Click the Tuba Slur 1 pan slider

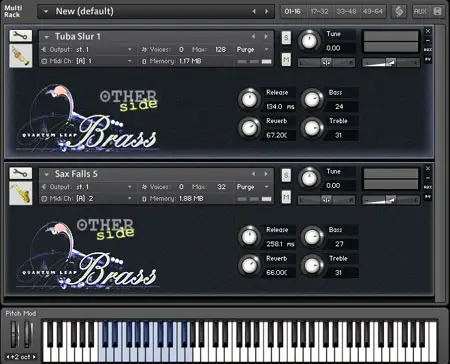[x=326, y=62]
